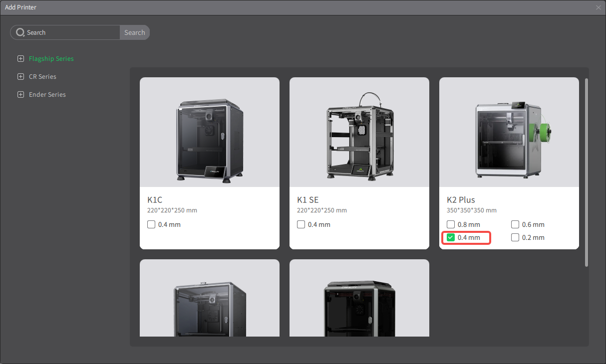Check K2 Plus 0.6 mm nozzle
This screenshot has width=606, height=364.
[x=515, y=225]
